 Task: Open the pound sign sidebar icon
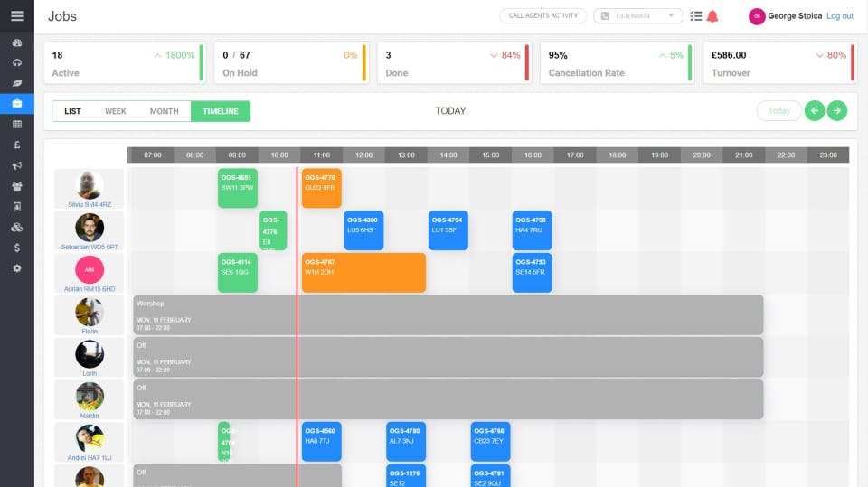pos(16,145)
